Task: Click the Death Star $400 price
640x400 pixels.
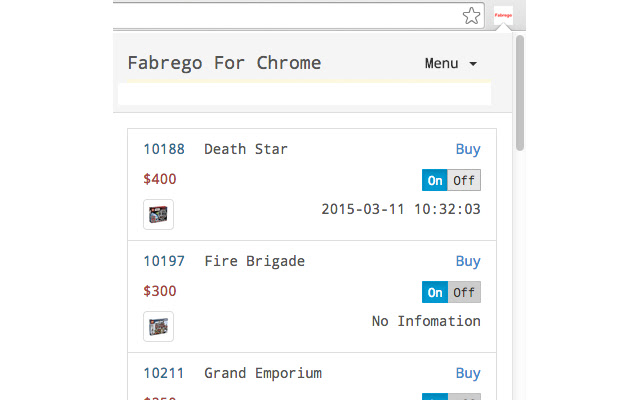Action: [x=160, y=179]
